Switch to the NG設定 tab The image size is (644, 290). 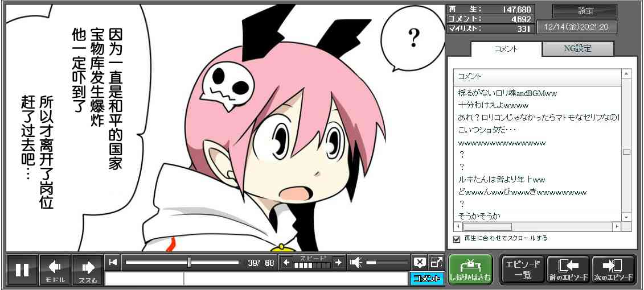577,49
